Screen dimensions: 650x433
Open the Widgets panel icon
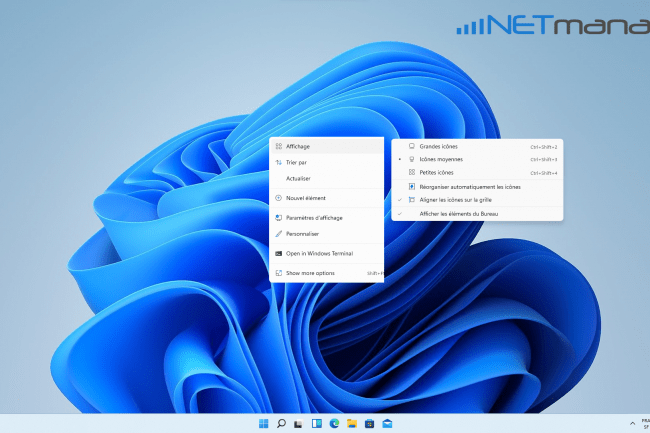(x=316, y=423)
